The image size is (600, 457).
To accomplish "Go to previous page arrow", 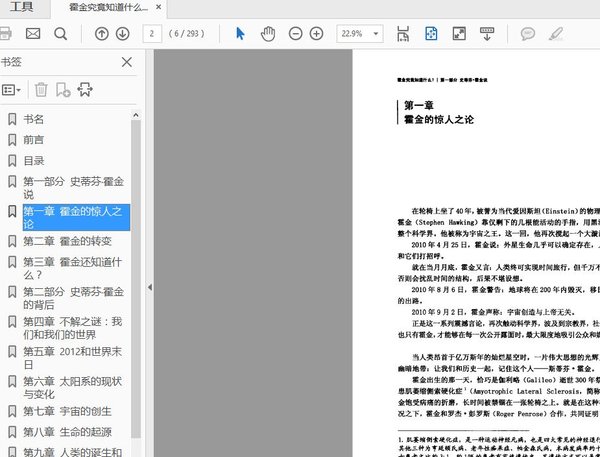I will click(x=102, y=34).
